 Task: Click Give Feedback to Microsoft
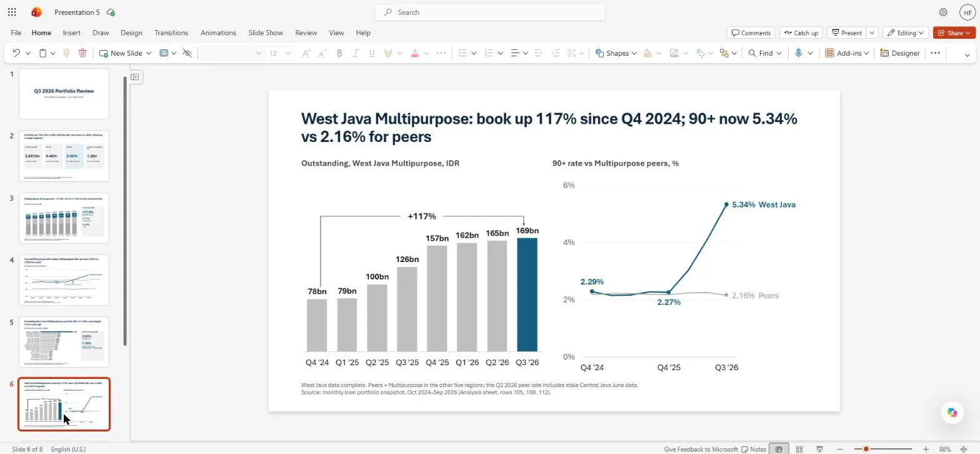pos(701,449)
